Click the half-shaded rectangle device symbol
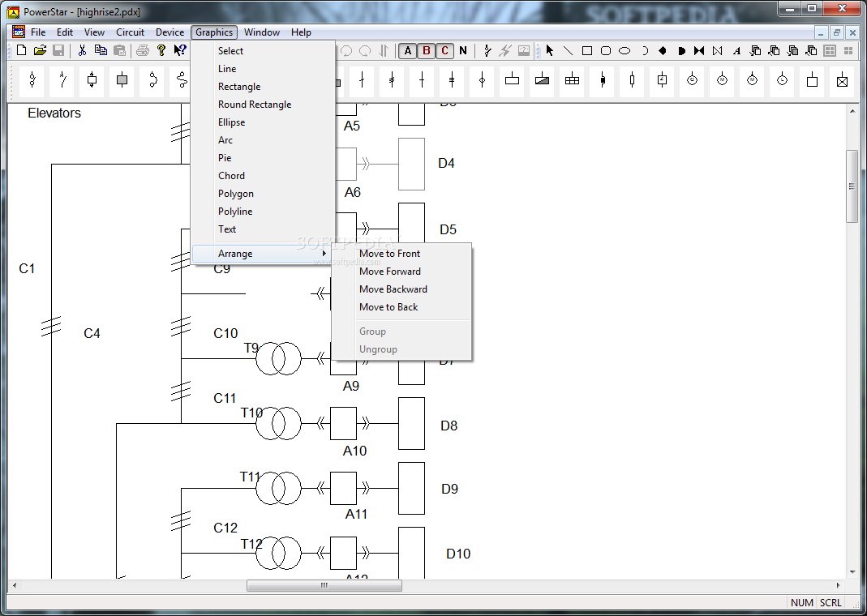The image size is (867, 616). (x=542, y=81)
